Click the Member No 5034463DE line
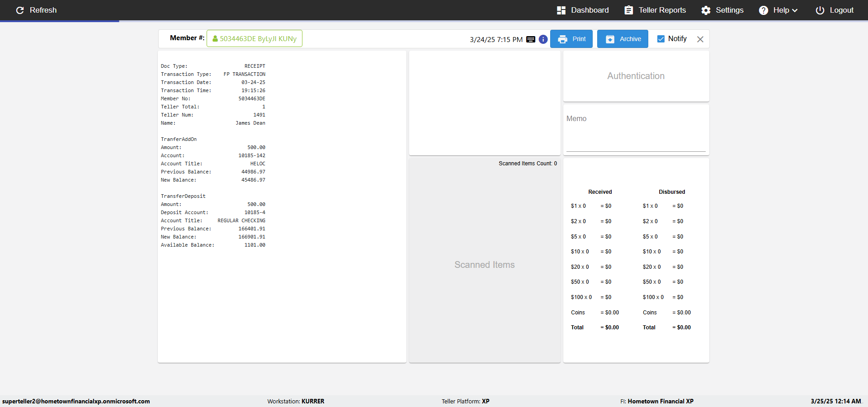This screenshot has height=407, width=868. coord(213,98)
